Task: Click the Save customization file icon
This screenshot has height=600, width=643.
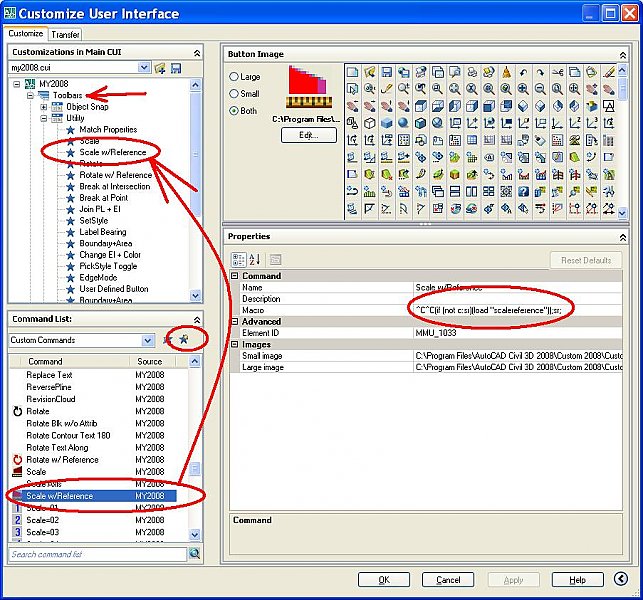Action: (176, 68)
